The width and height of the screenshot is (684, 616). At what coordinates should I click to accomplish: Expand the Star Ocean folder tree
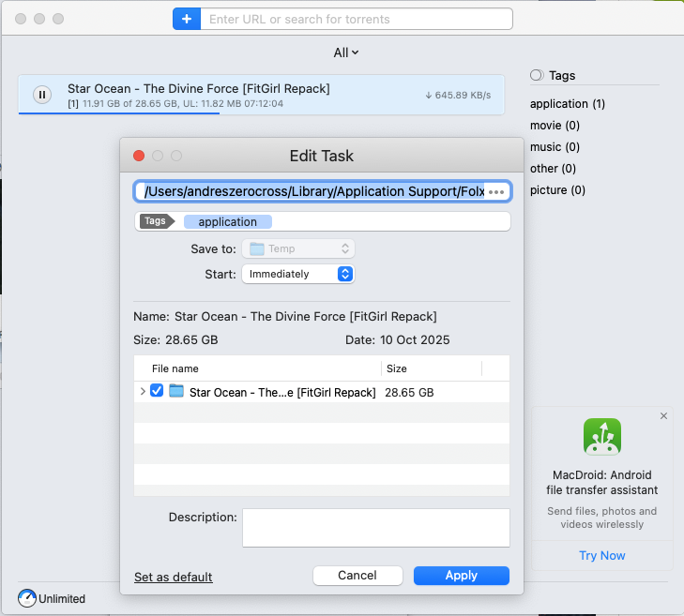click(143, 392)
